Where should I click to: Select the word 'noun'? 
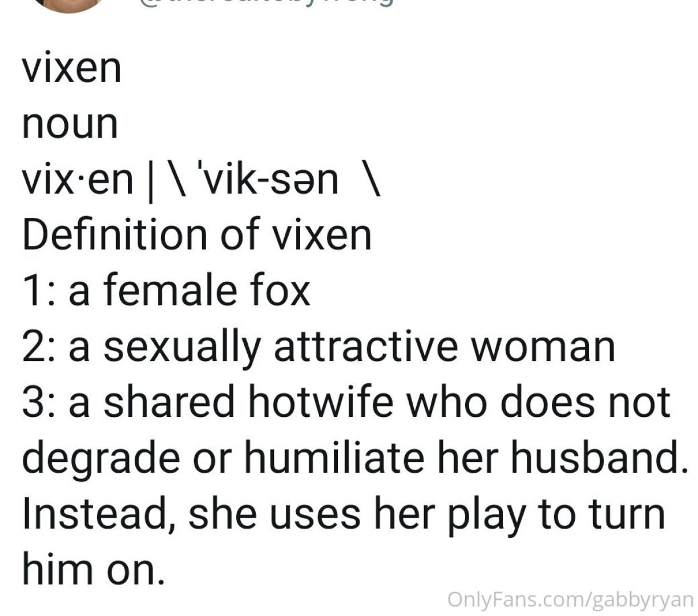click(x=70, y=124)
